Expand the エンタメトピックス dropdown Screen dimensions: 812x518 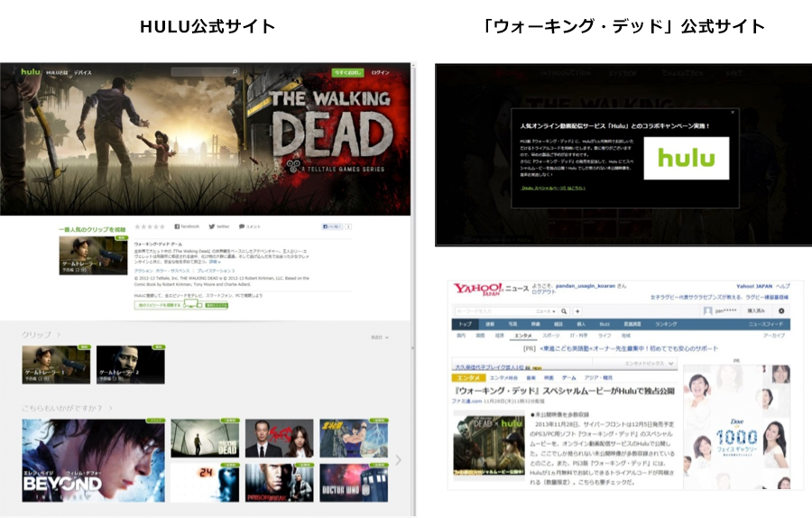tap(650, 364)
